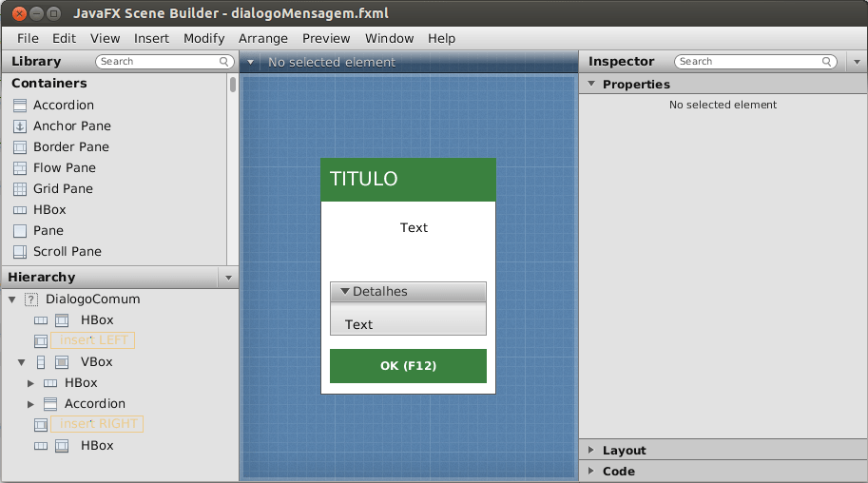Open the File menu
The image size is (868, 483).
point(28,38)
